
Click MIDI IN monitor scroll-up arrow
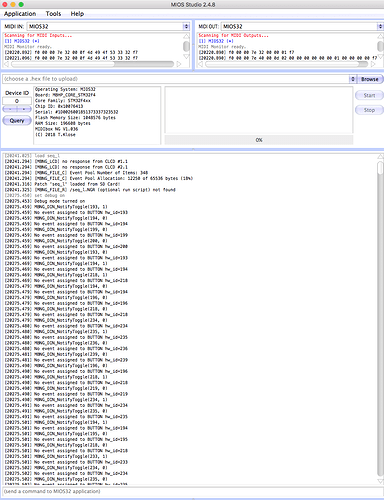[x=186, y=36]
